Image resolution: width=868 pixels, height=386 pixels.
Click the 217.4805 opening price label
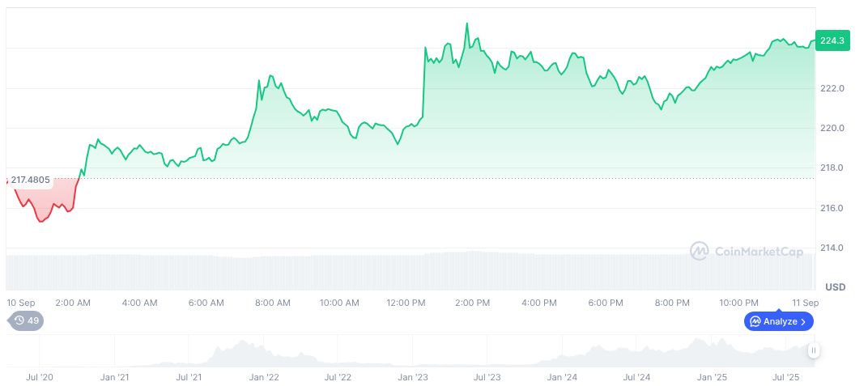(x=30, y=180)
